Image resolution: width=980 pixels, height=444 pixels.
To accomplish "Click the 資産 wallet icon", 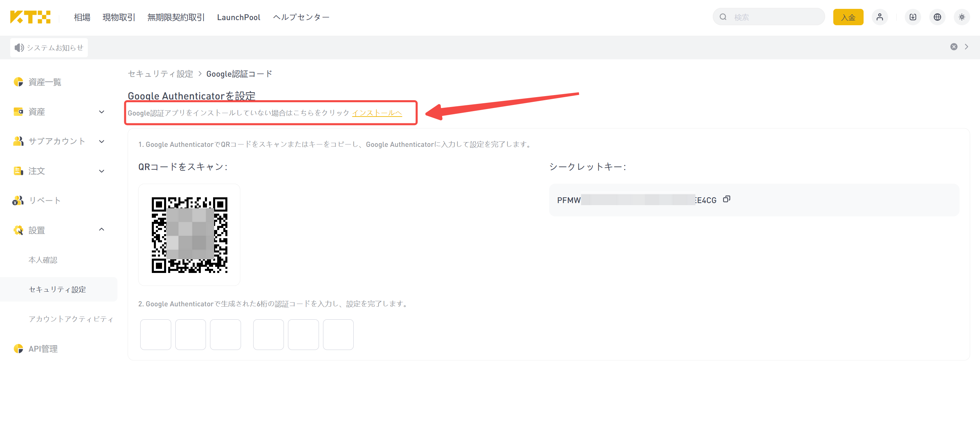I will pos(18,111).
